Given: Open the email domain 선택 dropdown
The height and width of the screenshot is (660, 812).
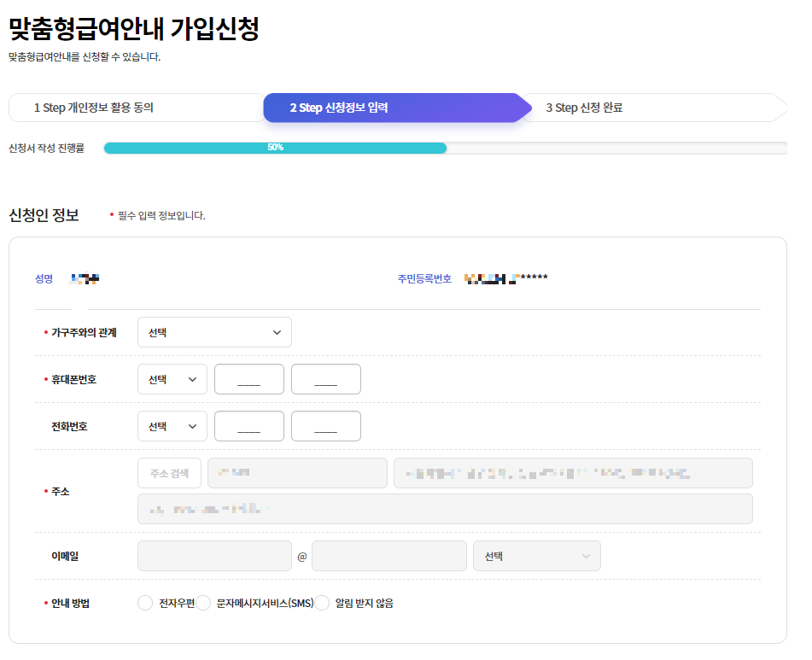Looking at the screenshot, I should click(x=536, y=555).
